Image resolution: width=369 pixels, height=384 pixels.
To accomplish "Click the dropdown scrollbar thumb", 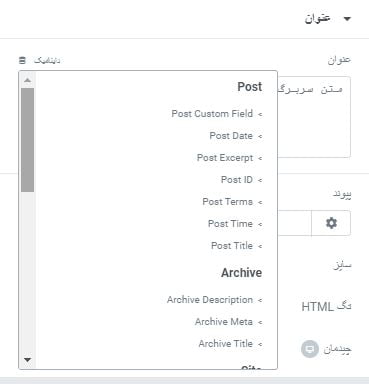I will [27, 140].
